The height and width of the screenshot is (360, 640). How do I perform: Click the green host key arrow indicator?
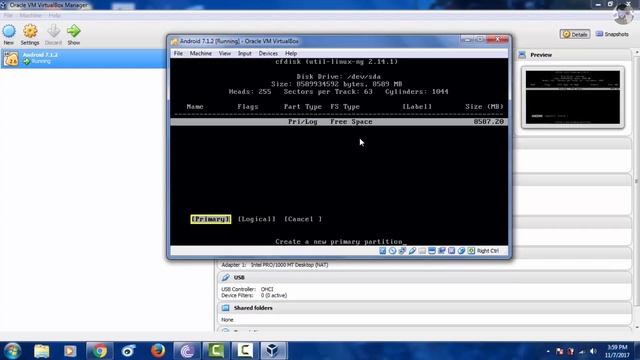pyautogui.click(x=471, y=251)
